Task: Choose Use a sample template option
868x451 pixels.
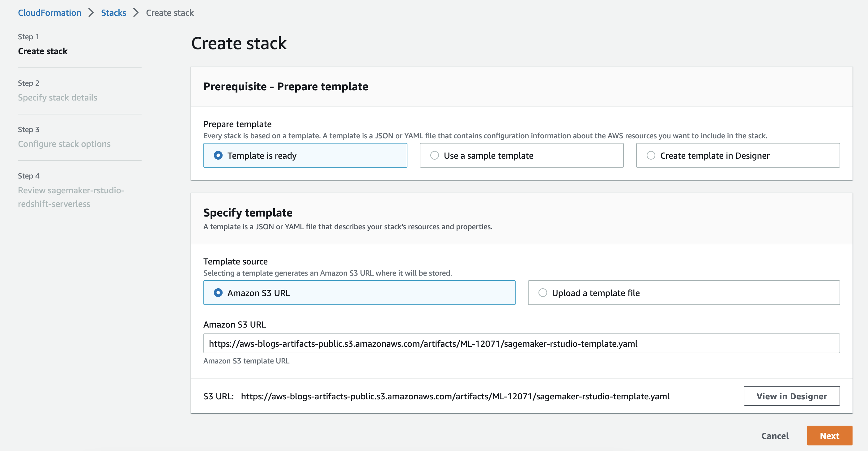Action: click(434, 155)
